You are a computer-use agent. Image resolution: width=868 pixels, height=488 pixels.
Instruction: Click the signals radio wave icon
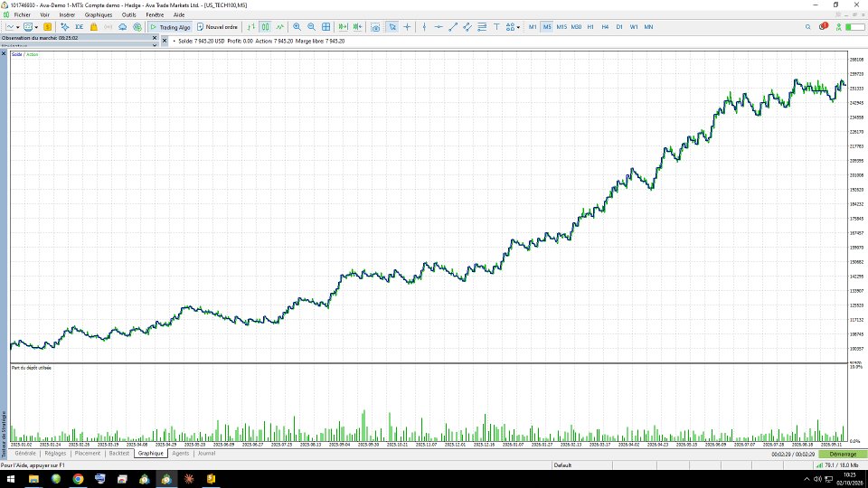click(108, 26)
